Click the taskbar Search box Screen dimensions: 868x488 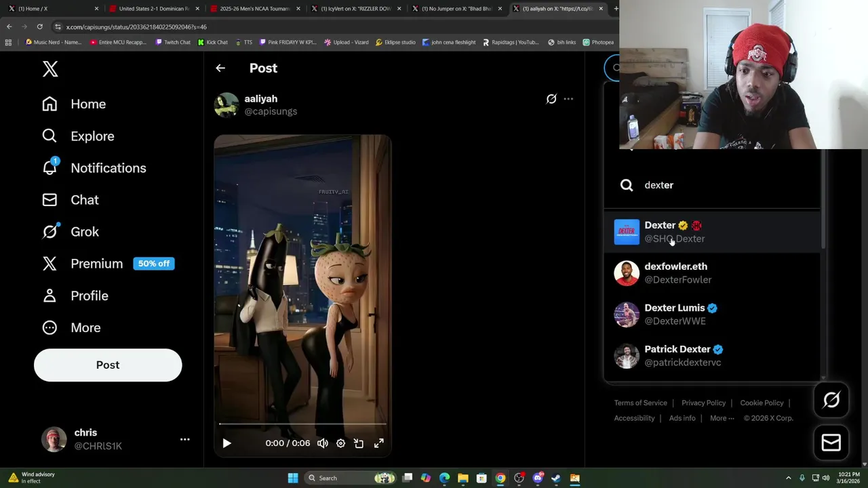click(x=351, y=478)
